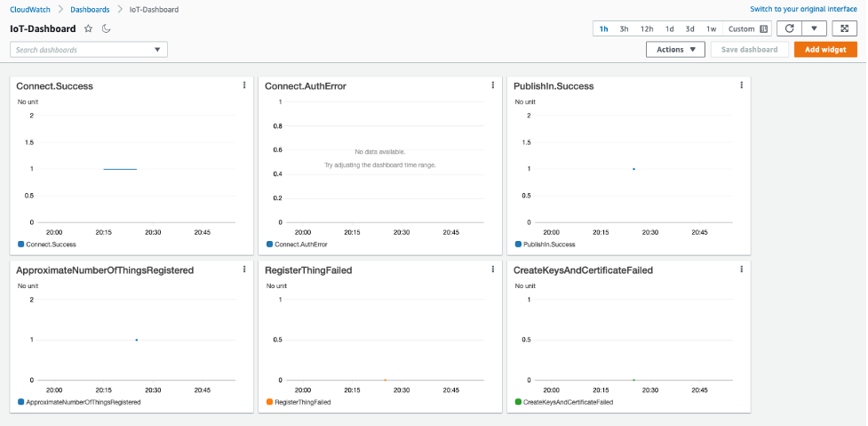Open RegisterThingFailed widget options menu

[x=493, y=269]
